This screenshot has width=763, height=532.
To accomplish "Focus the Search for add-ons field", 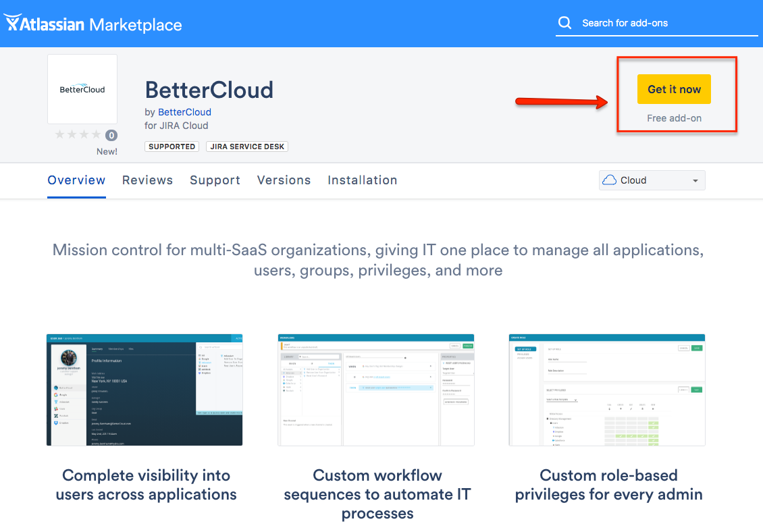I will coord(656,23).
